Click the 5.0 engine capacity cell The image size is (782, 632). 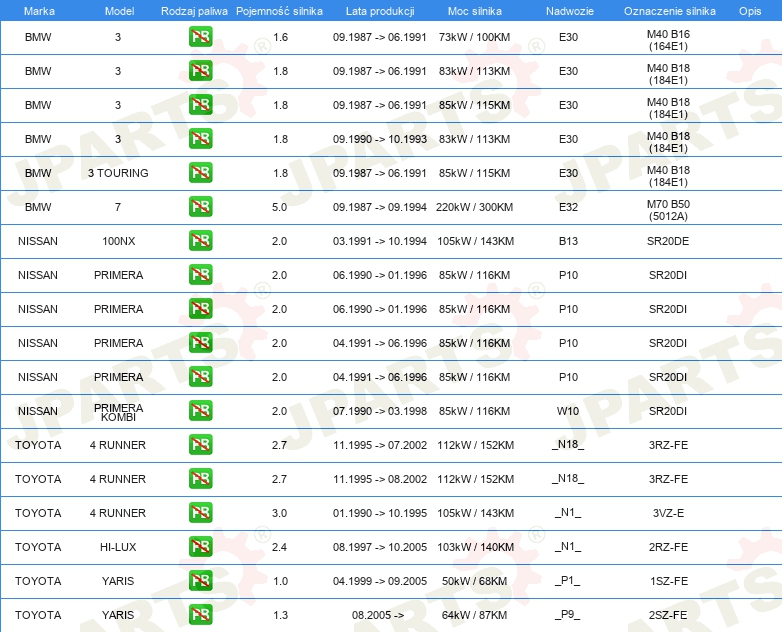279,207
